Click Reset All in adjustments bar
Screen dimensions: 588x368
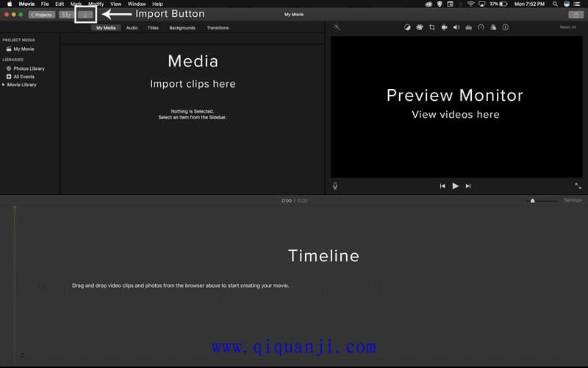coord(567,27)
